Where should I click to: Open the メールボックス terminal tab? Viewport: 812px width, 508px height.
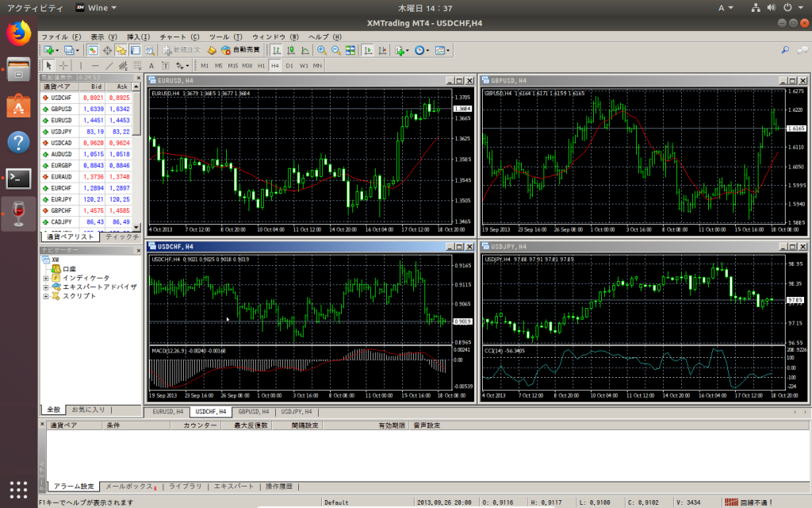click(131, 487)
